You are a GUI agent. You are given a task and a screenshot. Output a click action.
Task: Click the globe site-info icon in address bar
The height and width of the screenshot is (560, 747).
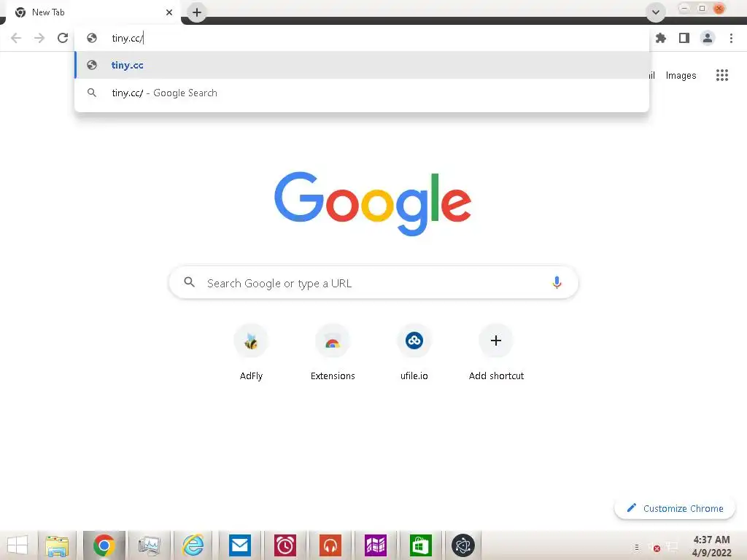tap(92, 38)
